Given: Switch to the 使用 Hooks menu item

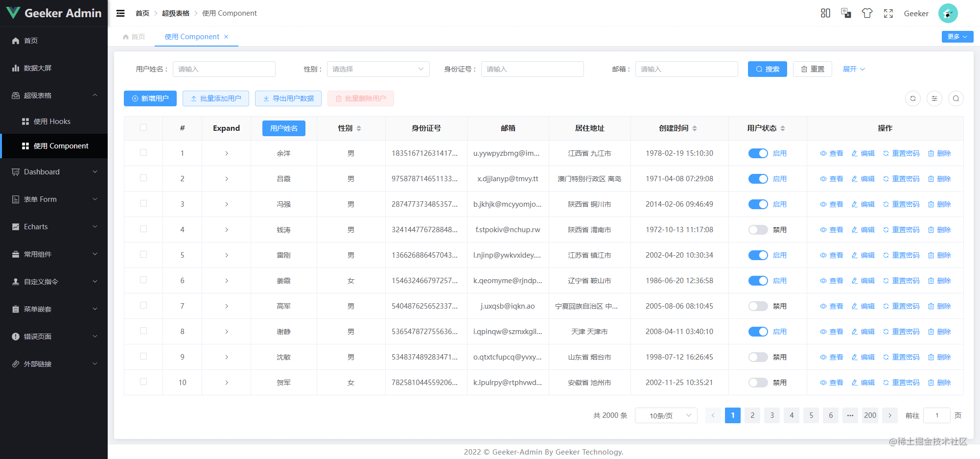Looking at the screenshot, I should tap(54, 121).
